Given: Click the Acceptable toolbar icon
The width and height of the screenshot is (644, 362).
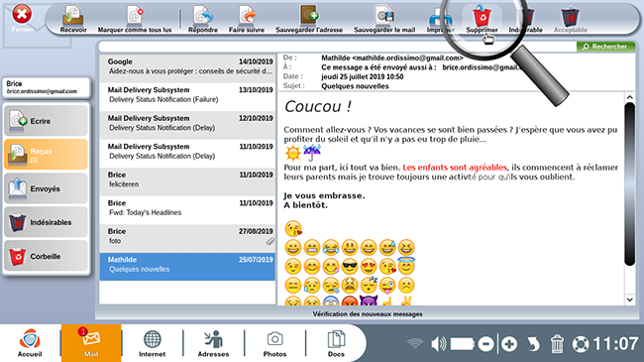Looking at the screenshot, I should (570, 19).
